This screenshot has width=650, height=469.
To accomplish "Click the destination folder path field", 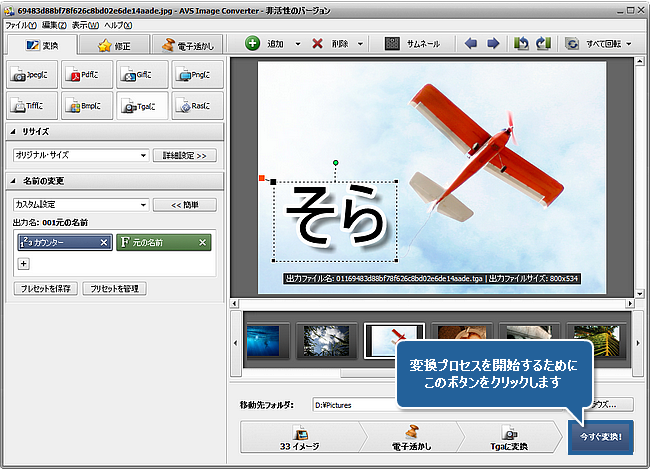I will click(350, 405).
